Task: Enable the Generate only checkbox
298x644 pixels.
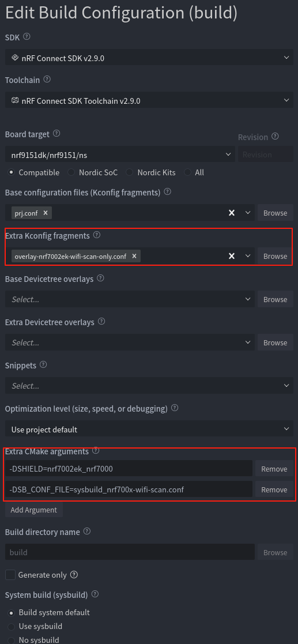Action: point(10,575)
